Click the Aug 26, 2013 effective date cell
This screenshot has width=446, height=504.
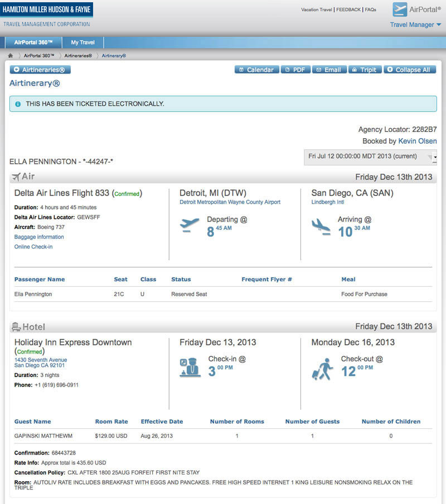click(x=157, y=436)
